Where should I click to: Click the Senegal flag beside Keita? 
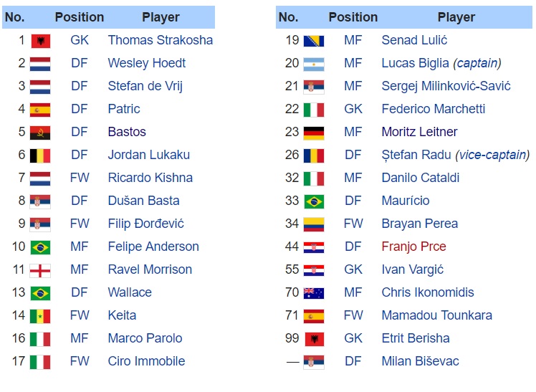click(40, 316)
